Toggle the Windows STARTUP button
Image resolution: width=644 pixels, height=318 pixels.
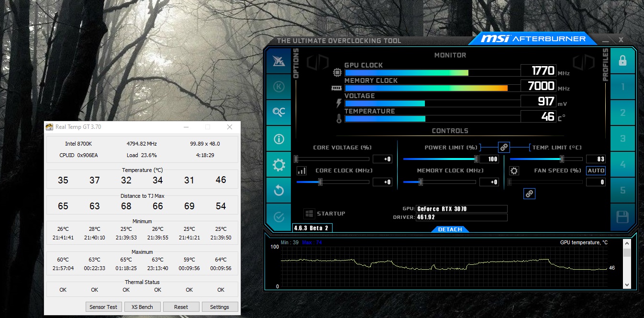[324, 214]
